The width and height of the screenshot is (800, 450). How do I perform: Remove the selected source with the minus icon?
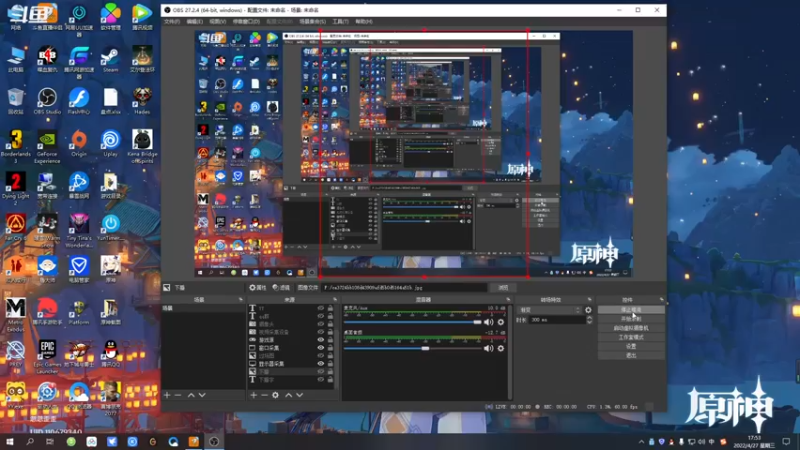(264, 395)
